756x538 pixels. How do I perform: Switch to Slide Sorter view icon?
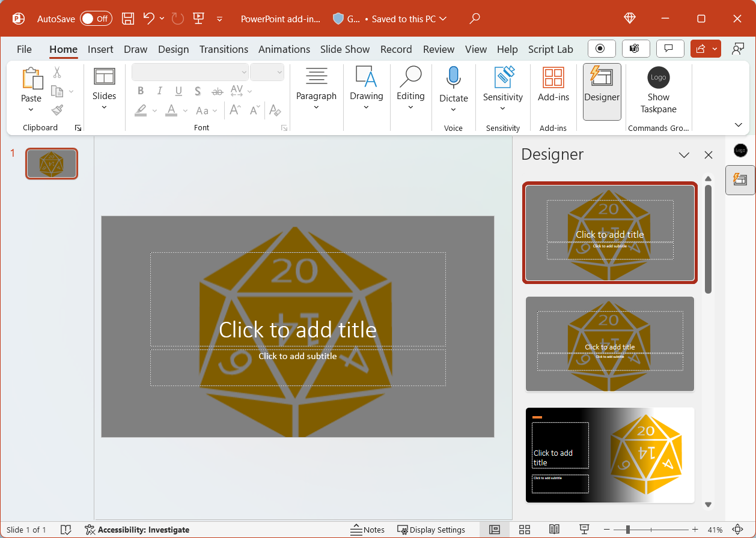[525, 530]
